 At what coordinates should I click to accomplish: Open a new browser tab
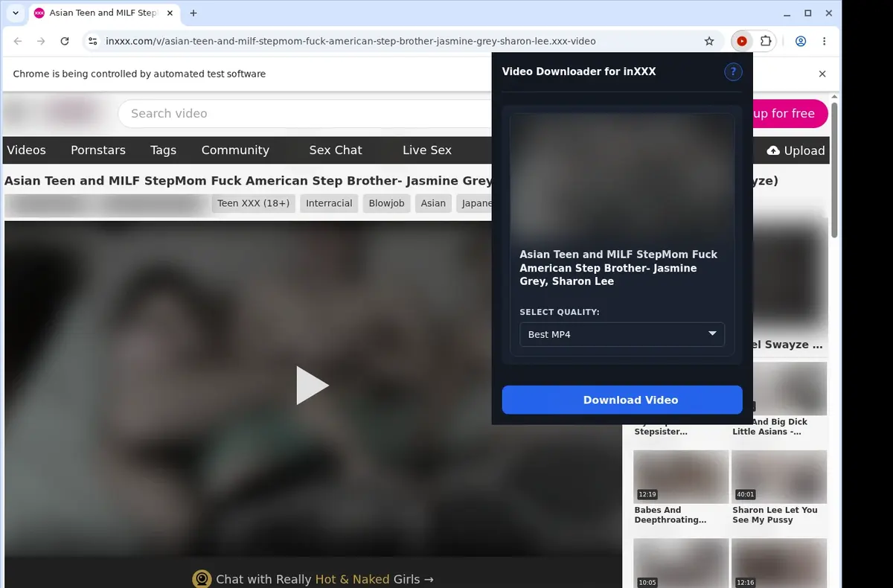pyautogui.click(x=193, y=13)
